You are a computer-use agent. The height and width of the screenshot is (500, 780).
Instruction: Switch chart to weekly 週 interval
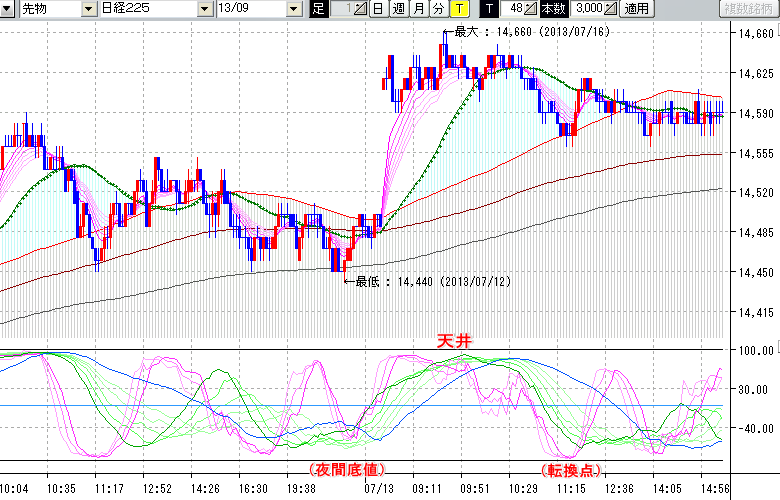pos(398,9)
